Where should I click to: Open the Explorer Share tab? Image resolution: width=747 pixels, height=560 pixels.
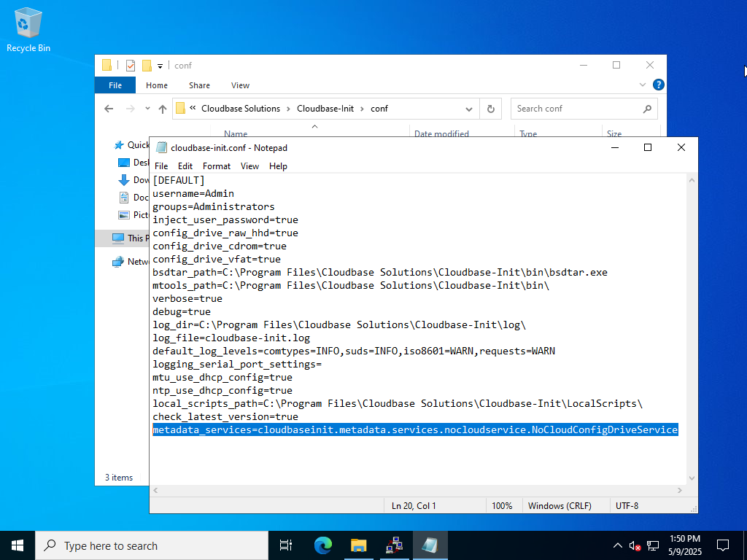199,85
